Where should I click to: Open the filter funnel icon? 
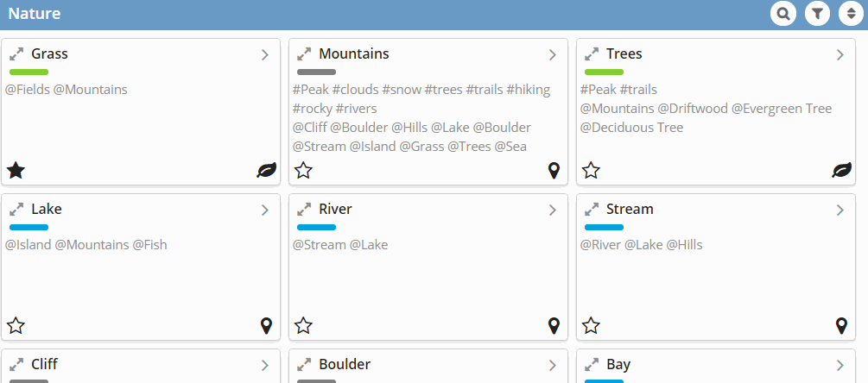point(817,14)
